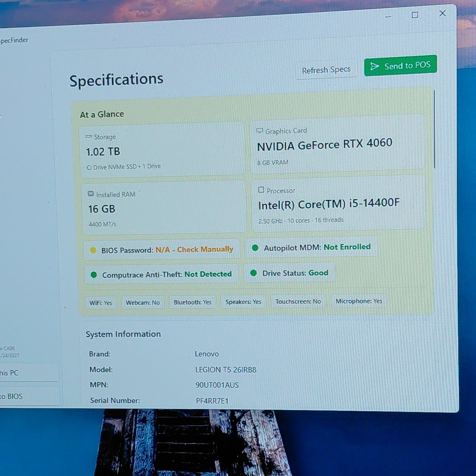Select the "Speakers: Yes" chip
This screenshot has width=476, height=476.
pyautogui.click(x=243, y=302)
